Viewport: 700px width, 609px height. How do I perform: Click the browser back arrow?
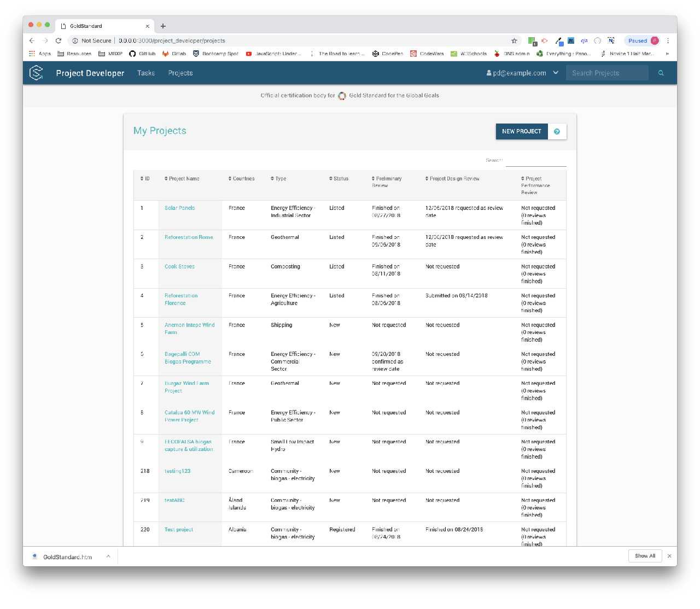pyautogui.click(x=32, y=40)
